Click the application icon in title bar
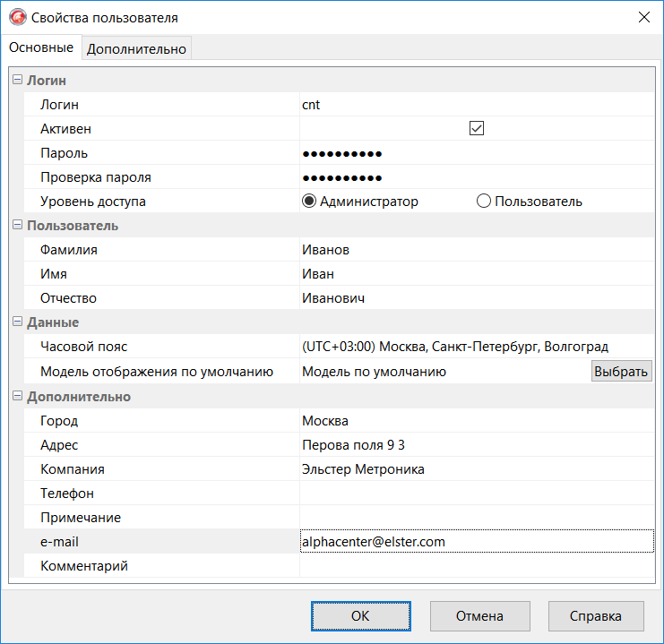The width and height of the screenshot is (664, 644). coord(16,17)
